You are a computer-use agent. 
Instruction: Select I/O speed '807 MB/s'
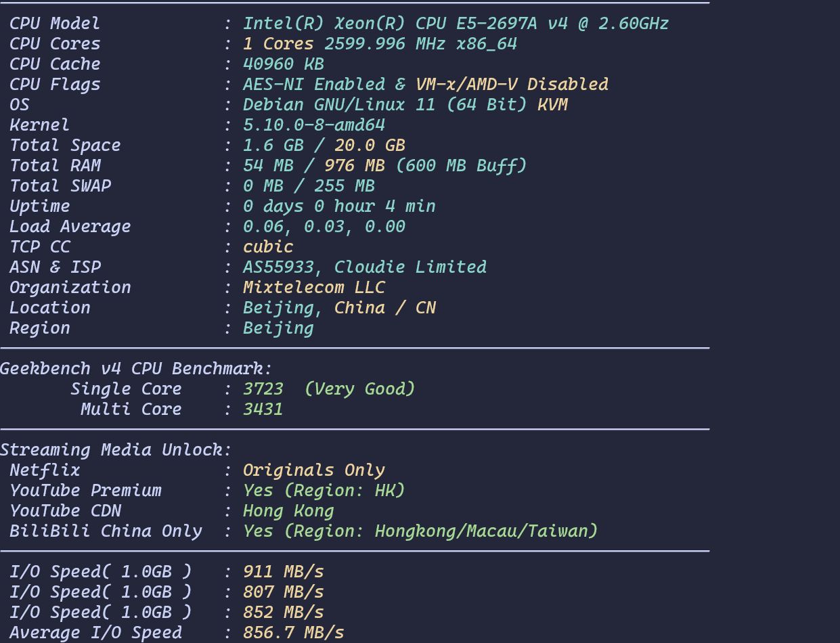(x=284, y=592)
